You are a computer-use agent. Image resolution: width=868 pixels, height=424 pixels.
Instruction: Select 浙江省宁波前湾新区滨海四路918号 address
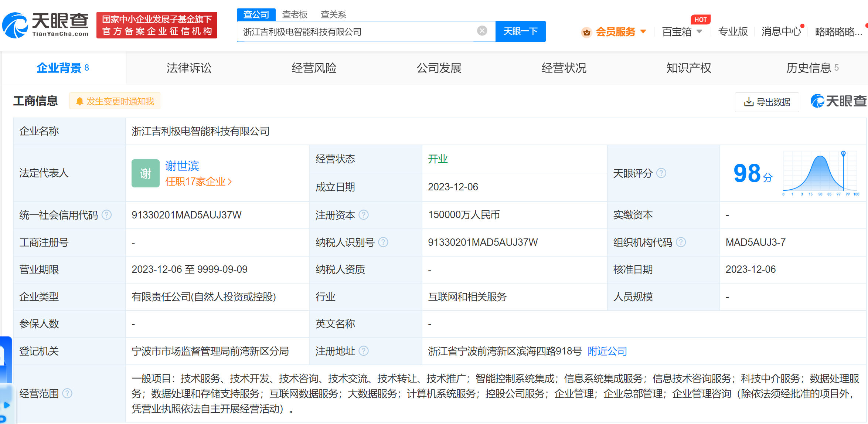[x=505, y=351]
